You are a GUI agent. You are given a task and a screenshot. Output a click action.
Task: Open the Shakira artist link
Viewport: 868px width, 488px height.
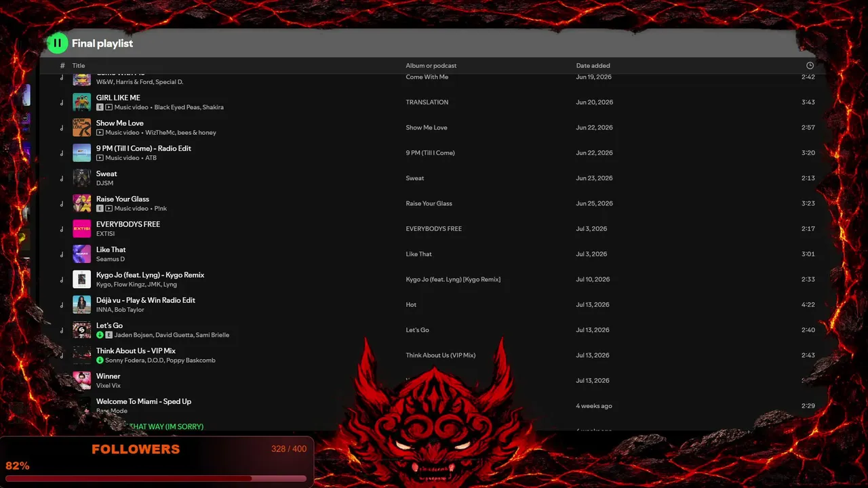(215, 107)
